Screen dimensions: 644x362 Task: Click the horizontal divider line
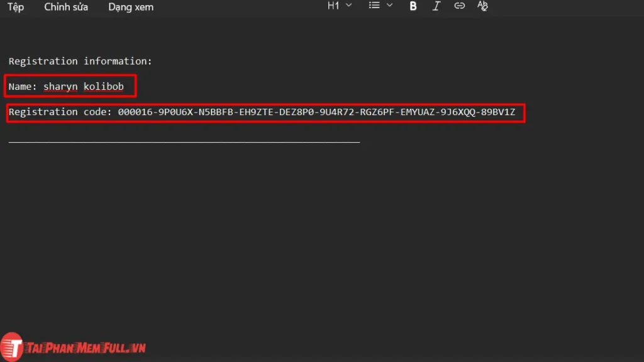pos(184,141)
